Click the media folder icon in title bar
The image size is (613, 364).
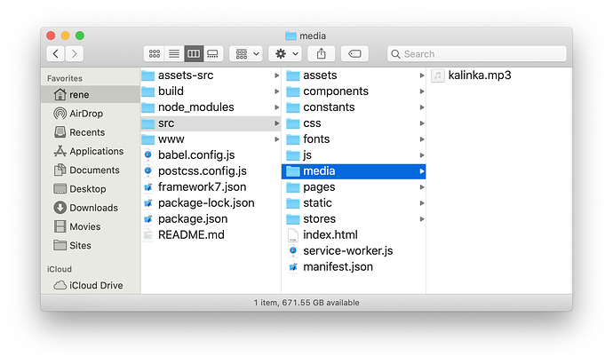pos(291,36)
